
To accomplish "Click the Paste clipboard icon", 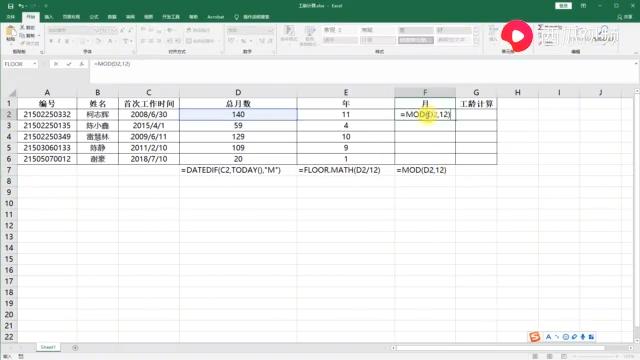I will tap(11, 32).
